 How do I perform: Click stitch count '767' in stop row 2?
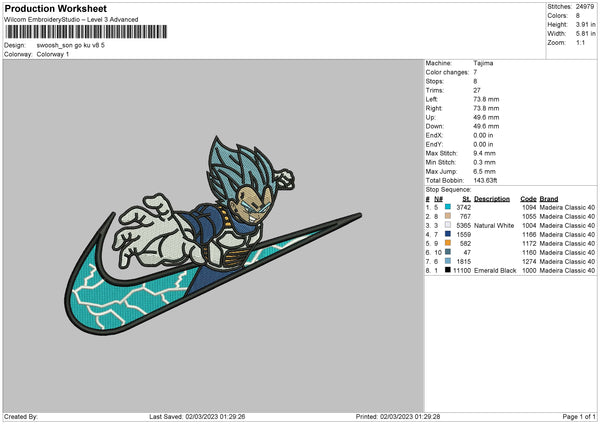point(465,217)
